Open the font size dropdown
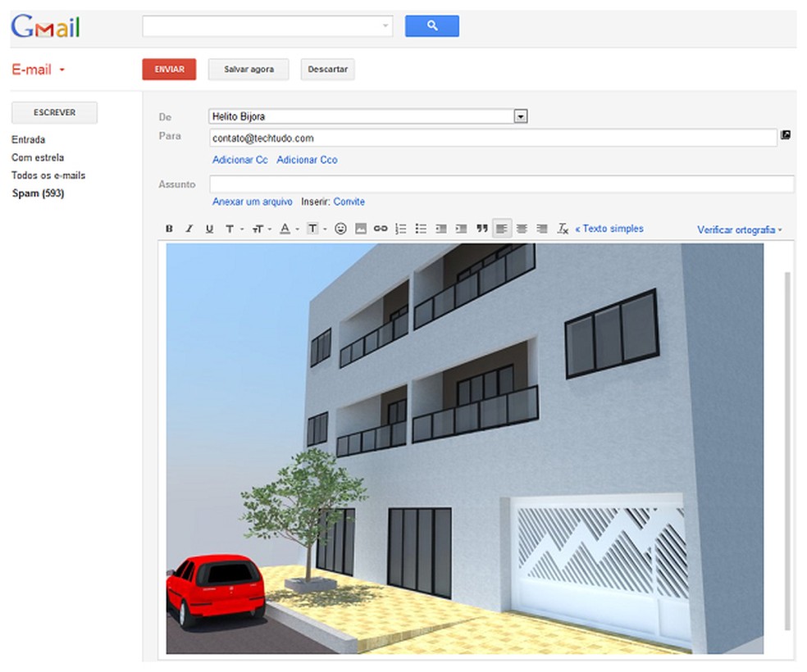The width and height of the screenshot is (807, 672). point(262,229)
